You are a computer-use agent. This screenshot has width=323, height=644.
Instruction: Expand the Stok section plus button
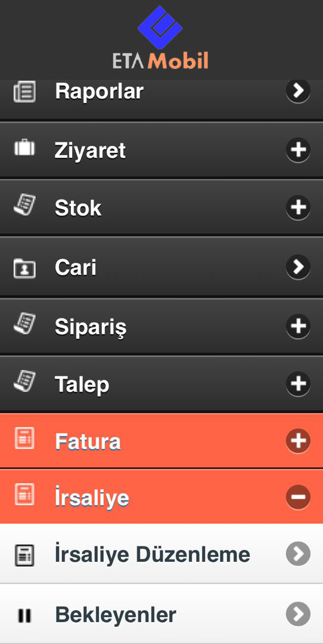[298, 207]
